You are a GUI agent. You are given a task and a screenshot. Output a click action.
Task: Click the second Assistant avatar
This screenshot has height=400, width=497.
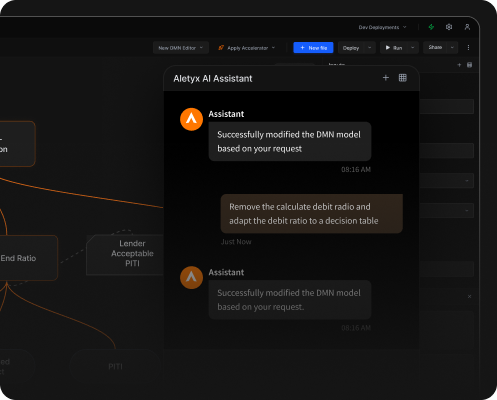coord(191,277)
